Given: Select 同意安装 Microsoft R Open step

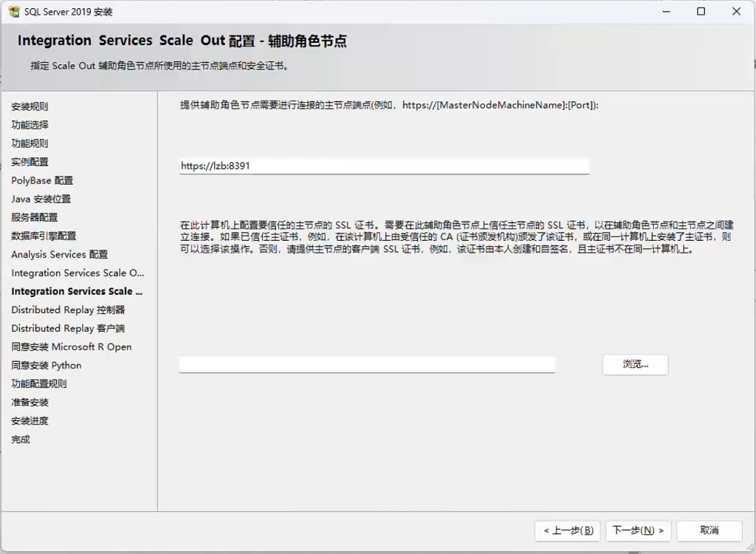Looking at the screenshot, I should pos(72,347).
